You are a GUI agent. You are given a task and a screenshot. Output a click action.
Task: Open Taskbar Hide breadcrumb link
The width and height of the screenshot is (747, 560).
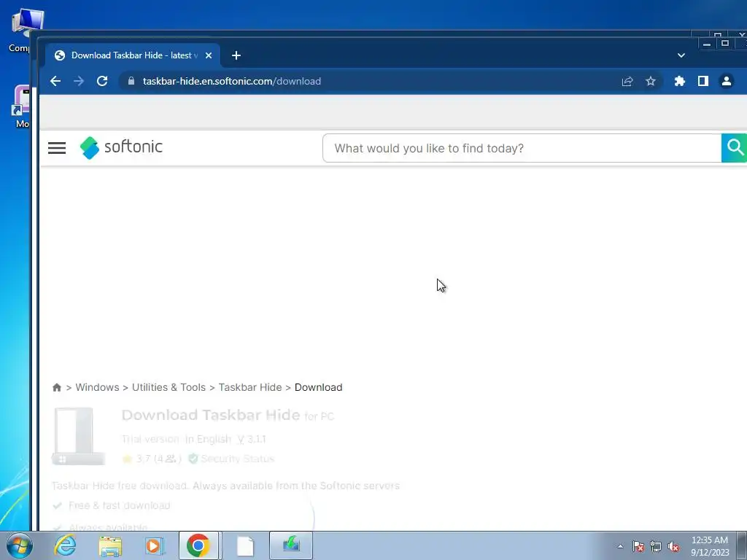[x=250, y=388]
